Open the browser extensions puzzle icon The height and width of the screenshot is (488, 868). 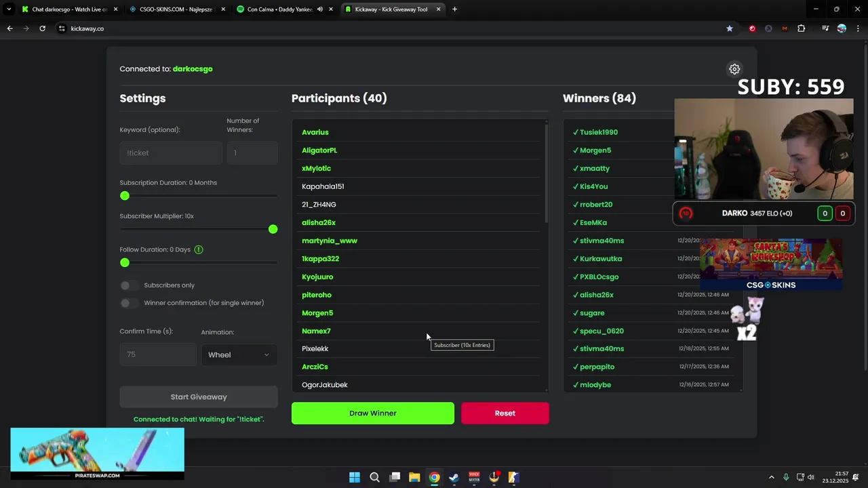(802, 28)
